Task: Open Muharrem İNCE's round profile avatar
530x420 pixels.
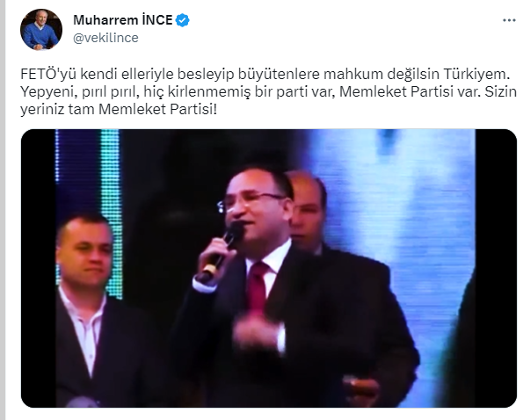Action: [41, 29]
